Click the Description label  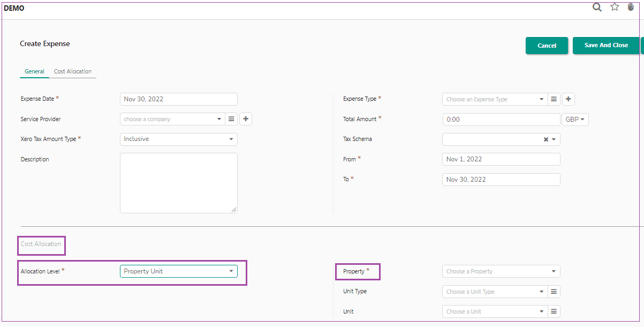click(35, 159)
